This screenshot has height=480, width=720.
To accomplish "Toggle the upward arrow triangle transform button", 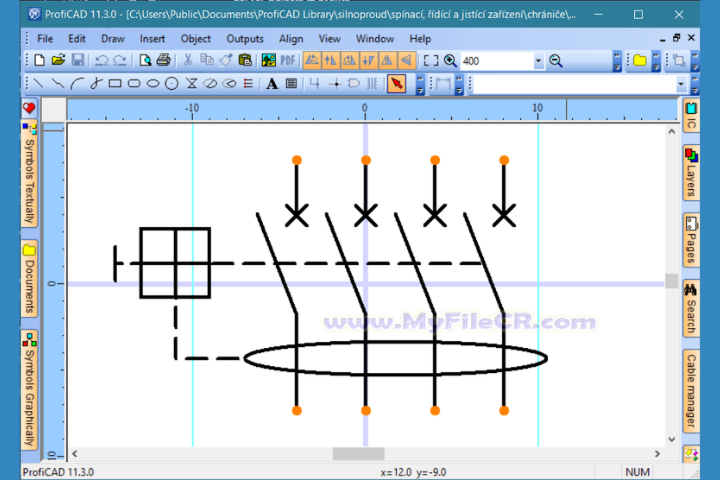I will click(x=331, y=60).
